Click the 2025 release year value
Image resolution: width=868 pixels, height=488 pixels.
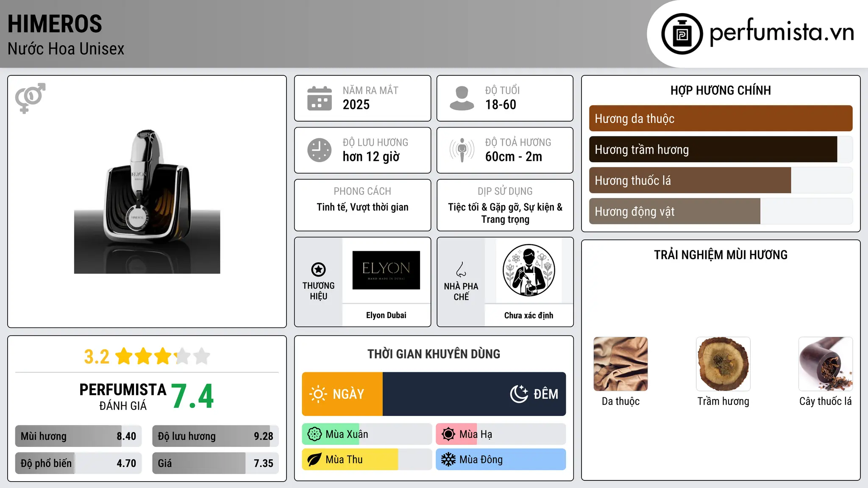pyautogui.click(x=356, y=105)
